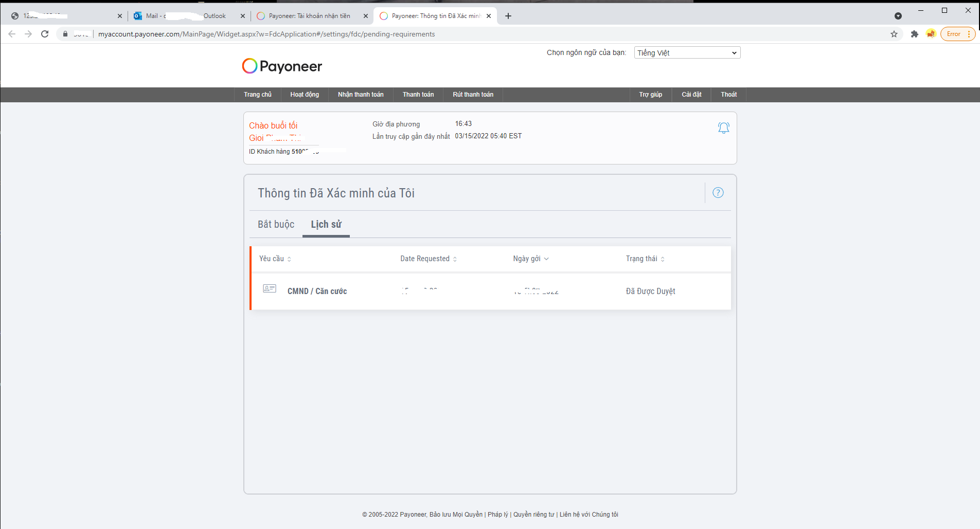This screenshot has height=529, width=980.
Task: Click the profile indicator in title bar
Action: [x=898, y=16]
